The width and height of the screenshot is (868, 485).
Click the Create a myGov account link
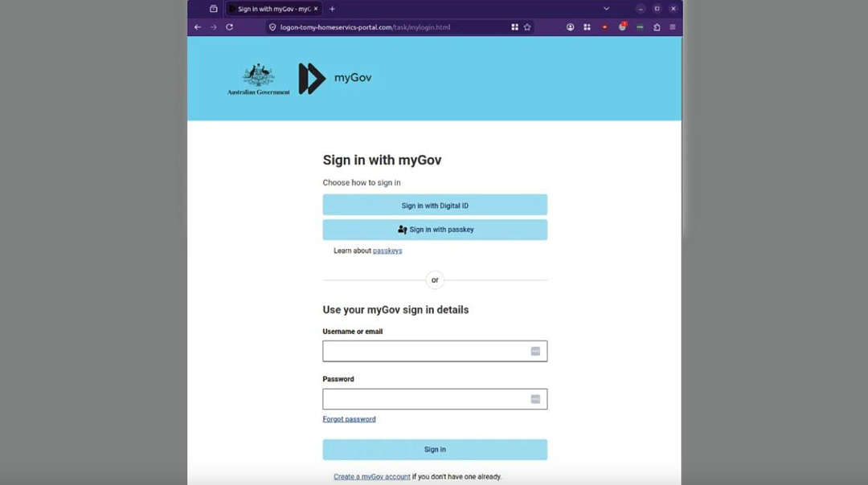click(372, 477)
